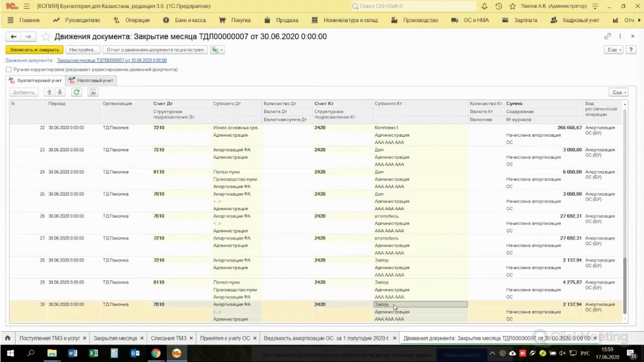This screenshot has width=644, height=362.
Task: Open the user settings dropdown arrow
Action: click(595, 6)
